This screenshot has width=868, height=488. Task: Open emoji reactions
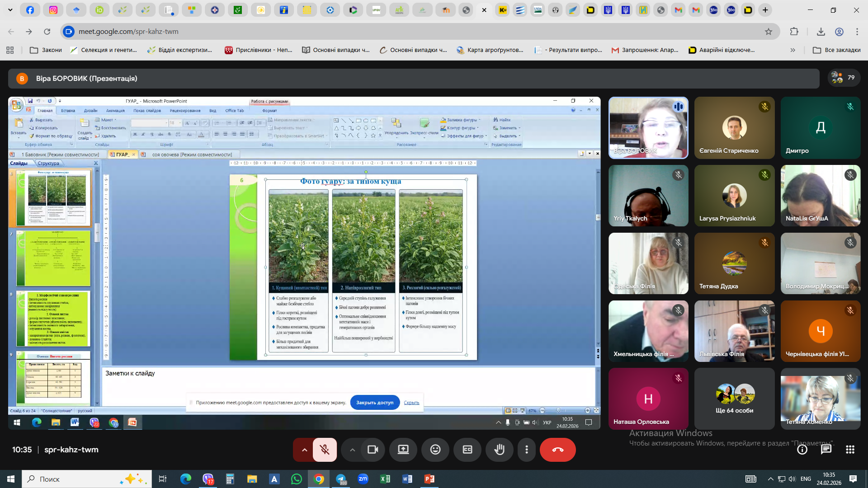click(x=435, y=450)
